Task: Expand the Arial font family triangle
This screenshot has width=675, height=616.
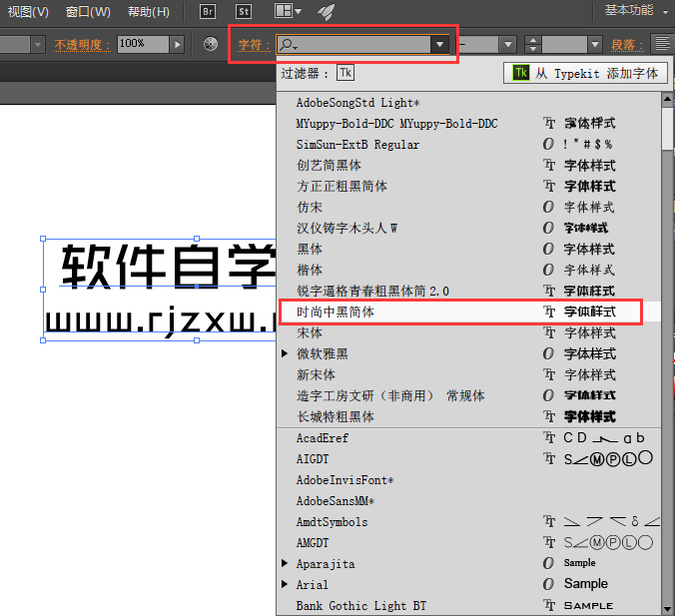Action: tap(285, 584)
